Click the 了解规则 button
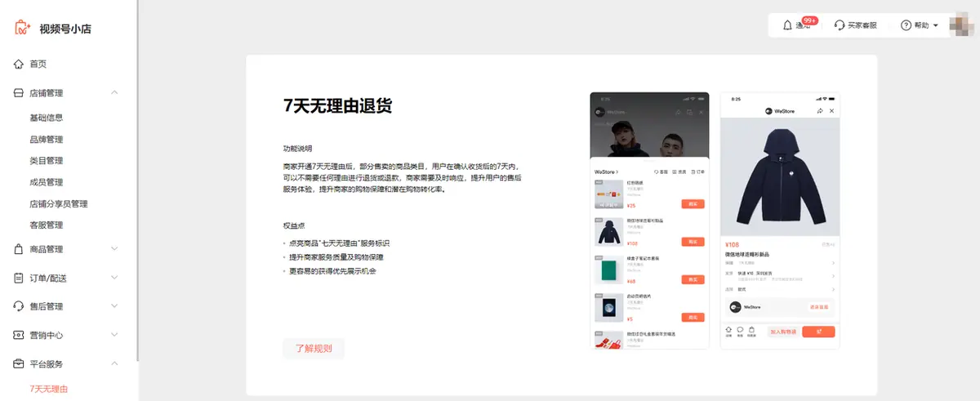The image size is (980, 401). click(x=314, y=349)
